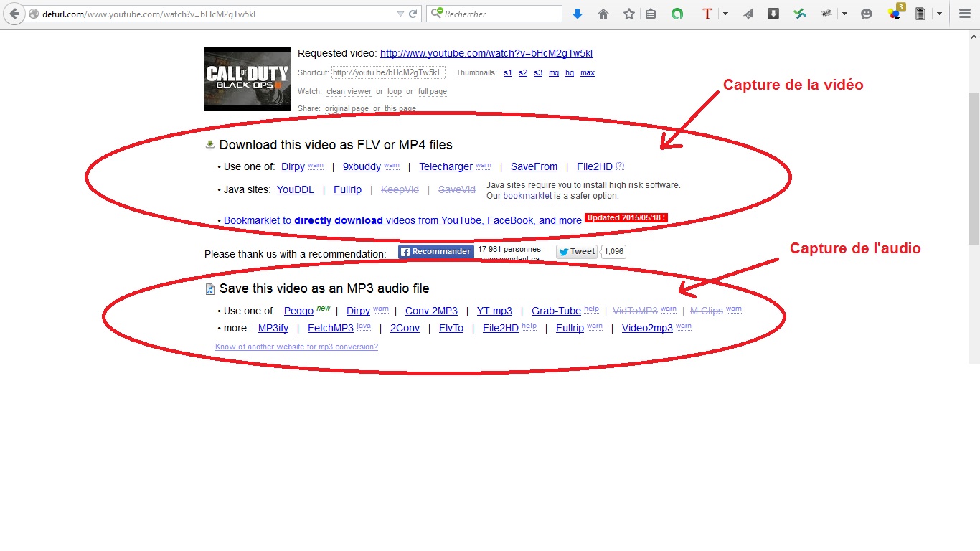The width and height of the screenshot is (980, 551).
Task: Click the Conv 2MP3 link
Action: pyautogui.click(x=431, y=311)
